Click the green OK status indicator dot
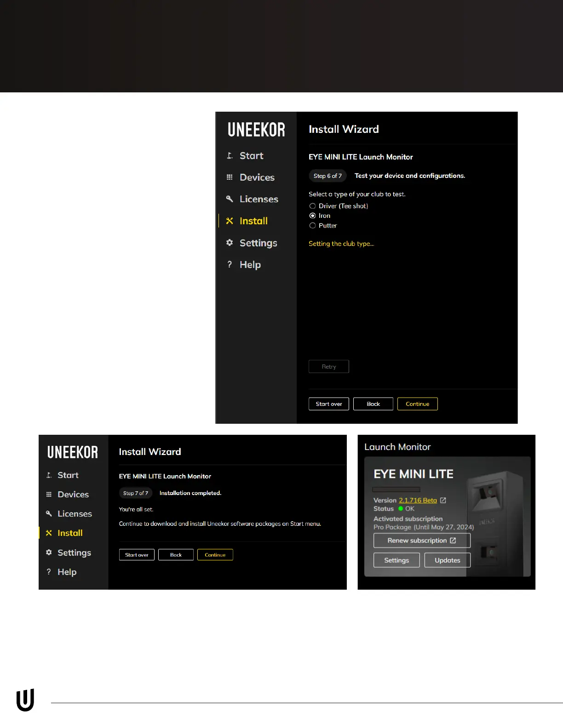The width and height of the screenshot is (563, 728). coord(401,509)
